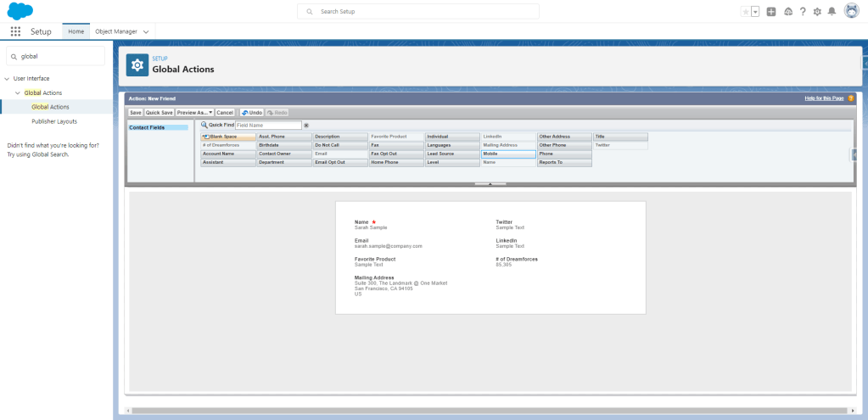Open the user profile avatar
868x420 pixels.
click(852, 11)
